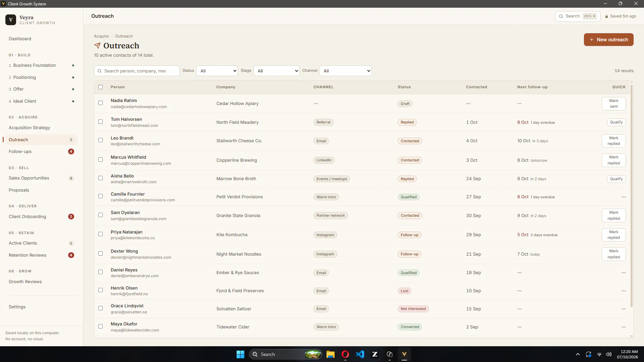Open the Channel filter dropdown
Viewport: 644px width, 362px height.
pyautogui.click(x=346, y=71)
